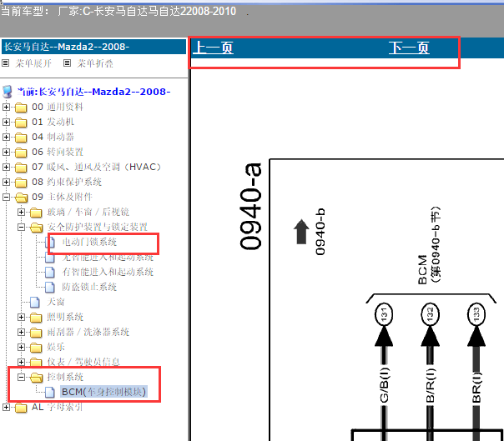Viewport: 504px width, 441px height.
Task: Click the 菜单展开 expand-all menu button
Action: coord(33,63)
